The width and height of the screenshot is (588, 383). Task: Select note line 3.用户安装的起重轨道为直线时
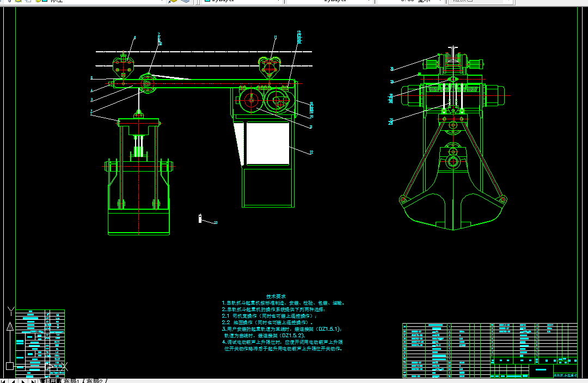[281, 329]
